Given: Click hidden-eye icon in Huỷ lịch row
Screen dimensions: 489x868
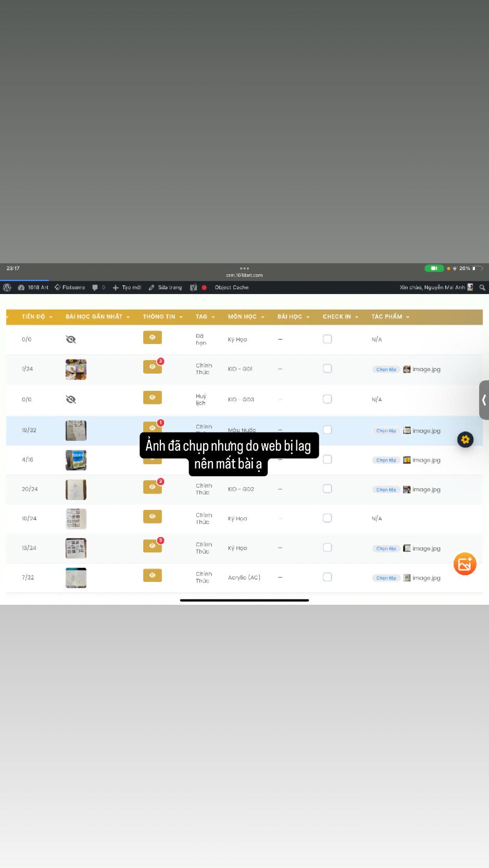Looking at the screenshot, I should coord(71,400).
